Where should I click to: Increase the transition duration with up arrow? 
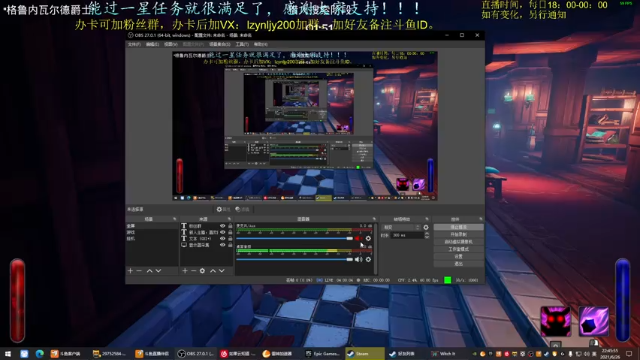(427, 233)
